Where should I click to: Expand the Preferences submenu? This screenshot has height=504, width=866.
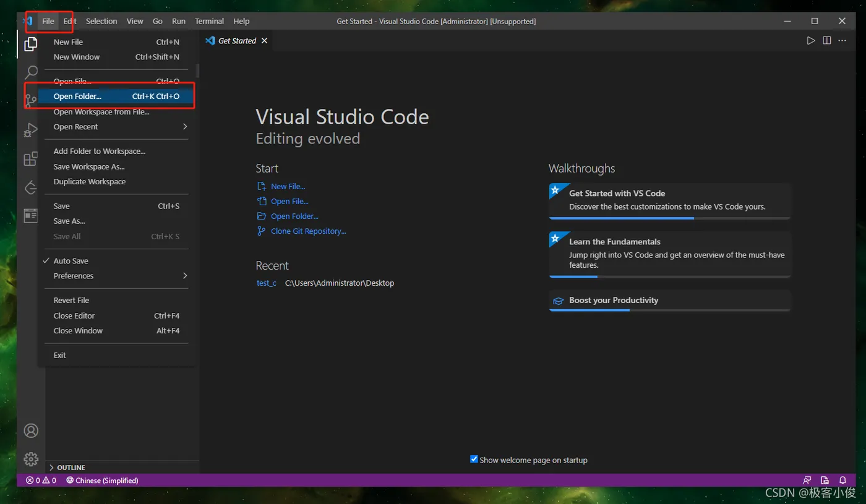pyautogui.click(x=116, y=276)
